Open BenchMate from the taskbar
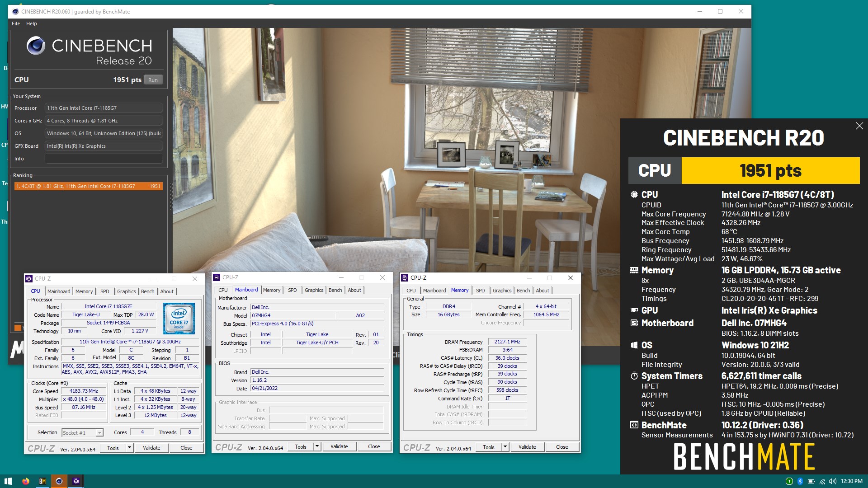 pos(42,481)
